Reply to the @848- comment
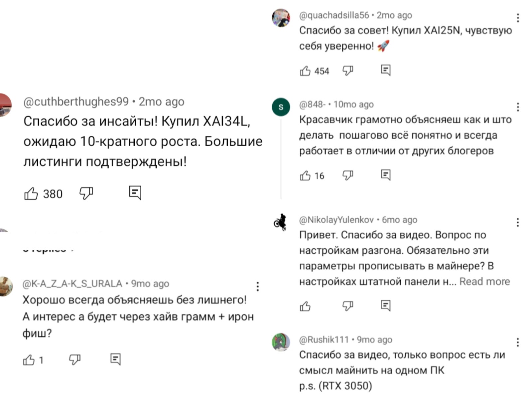This screenshot has height=399, width=532. point(386,175)
